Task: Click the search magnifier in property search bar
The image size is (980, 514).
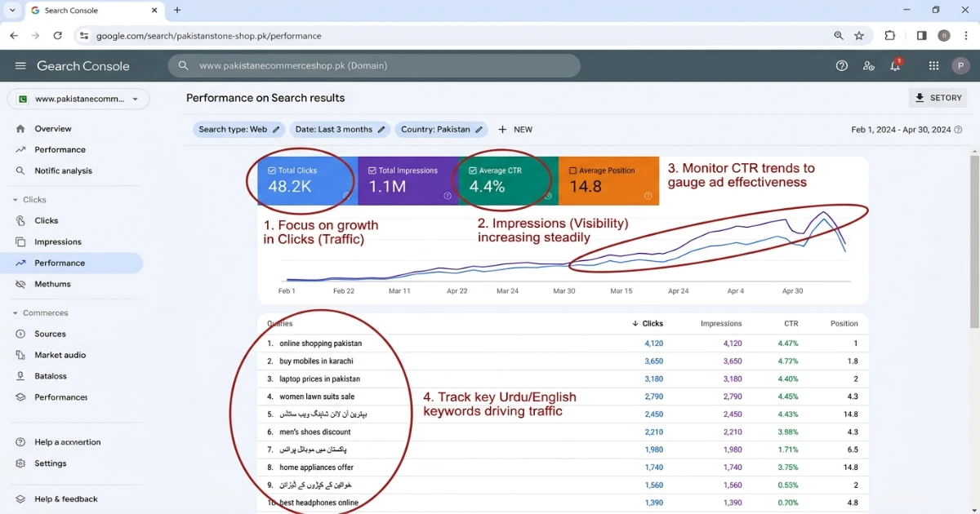Action: tap(183, 66)
